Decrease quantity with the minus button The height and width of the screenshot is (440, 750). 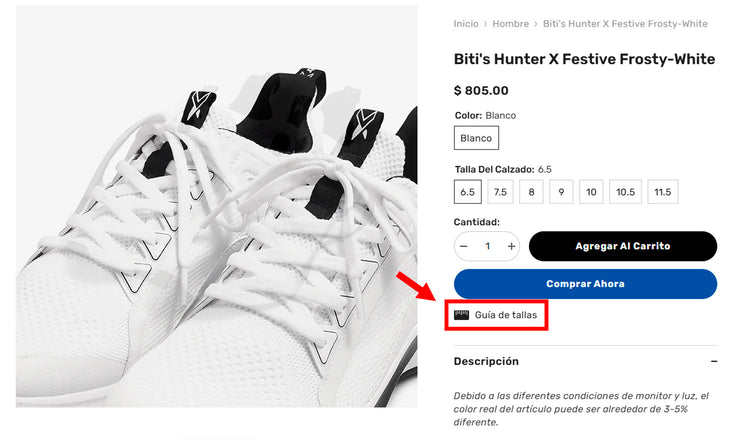coord(464,246)
